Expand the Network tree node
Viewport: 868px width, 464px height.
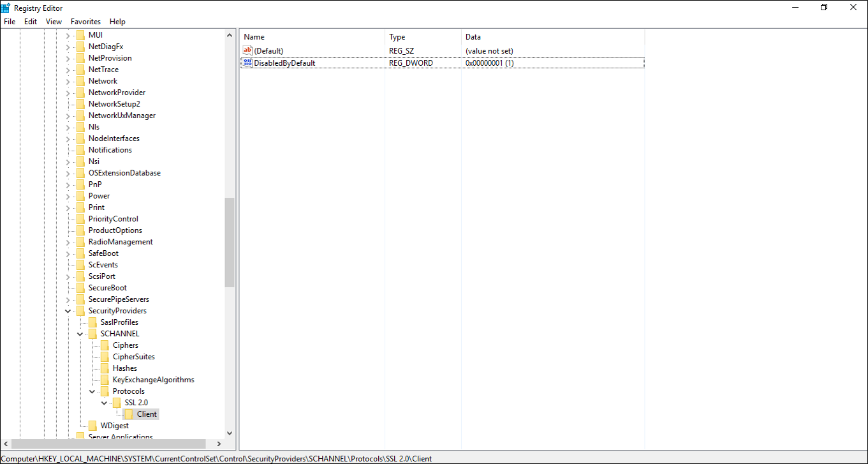(68, 80)
